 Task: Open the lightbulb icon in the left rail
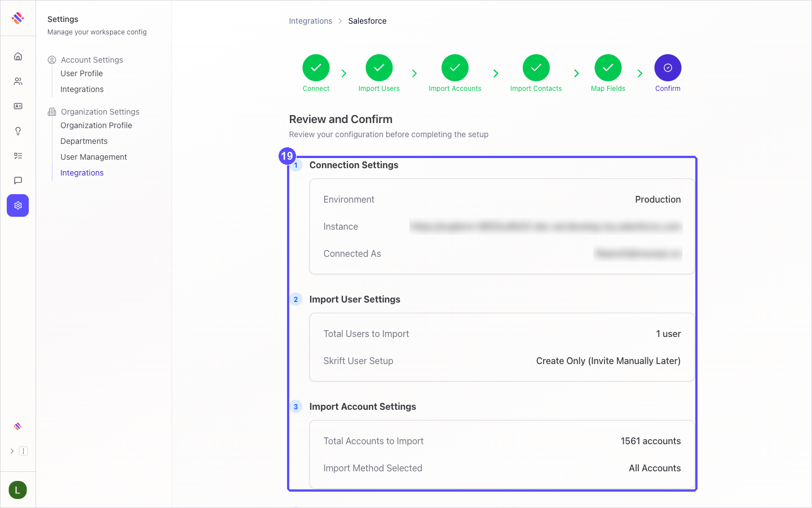(x=18, y=131)
